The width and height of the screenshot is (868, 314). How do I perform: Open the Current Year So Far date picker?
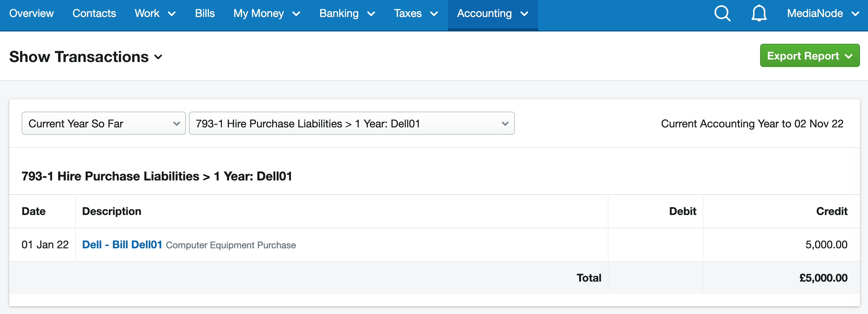pos(104,123)
